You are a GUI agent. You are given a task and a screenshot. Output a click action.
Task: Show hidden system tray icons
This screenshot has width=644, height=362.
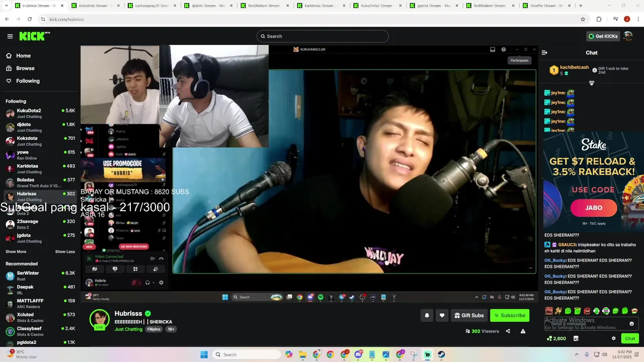(577, 354)
